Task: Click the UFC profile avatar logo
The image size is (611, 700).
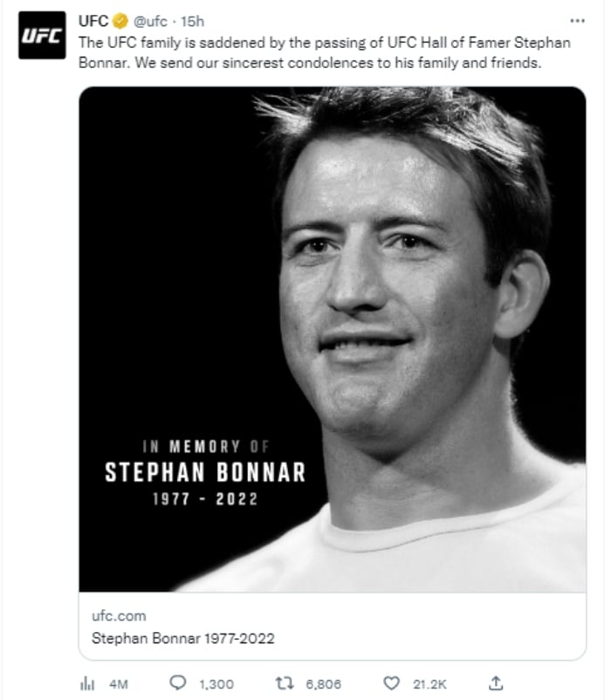Action: (x=42, y=35)
